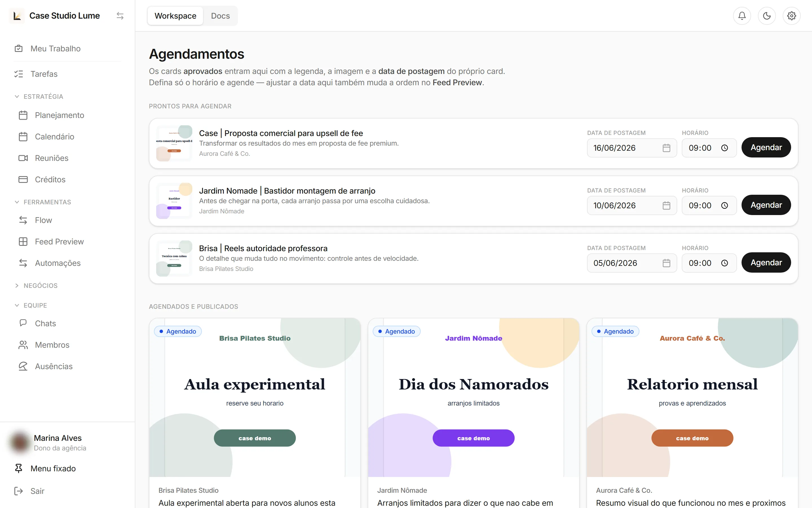This screenshot has width=812, height=508.
Task: Click the Créditos card icon
Action: coord(23,180)
